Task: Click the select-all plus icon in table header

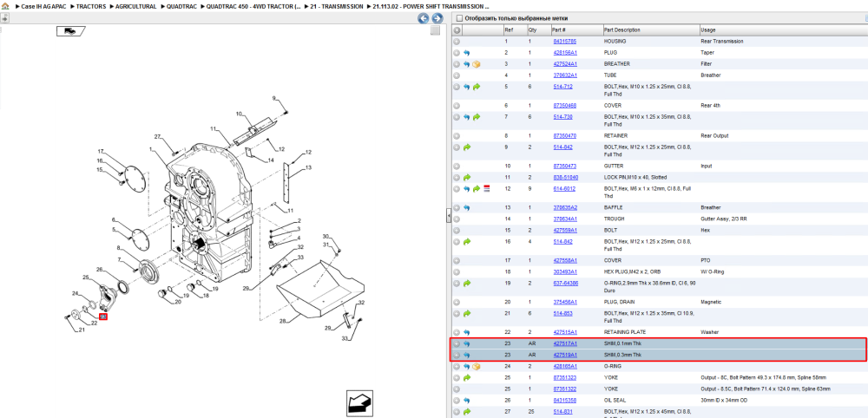Action: point(457,29)
